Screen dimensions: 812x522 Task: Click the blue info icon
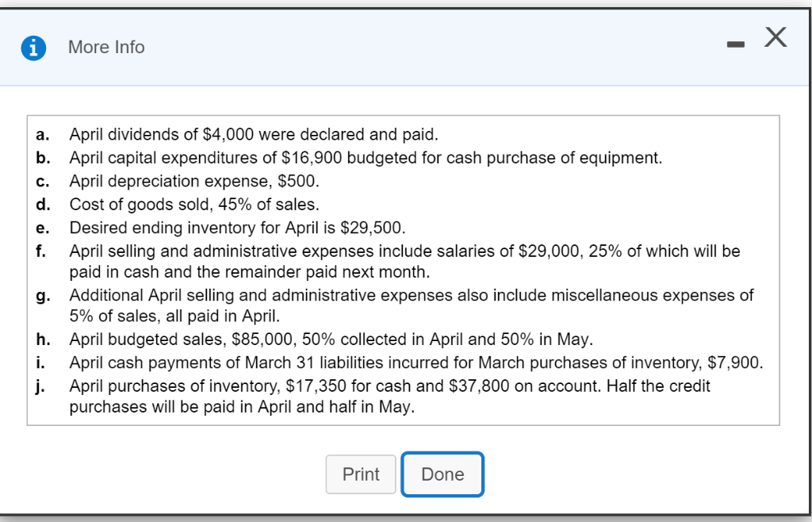pos(33,47)
